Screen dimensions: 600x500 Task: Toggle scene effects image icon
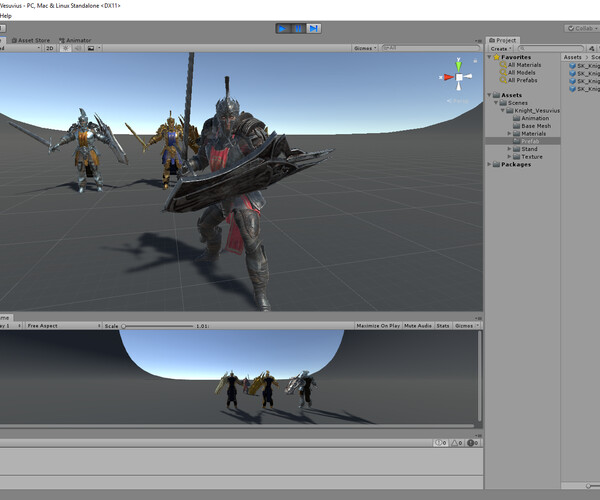point(91,48)
